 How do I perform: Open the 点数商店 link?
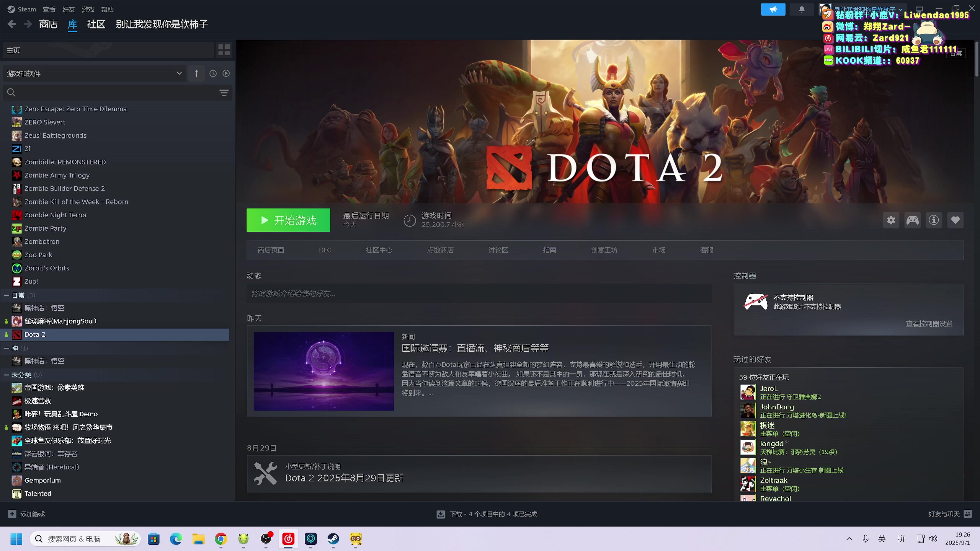[440, 250]
